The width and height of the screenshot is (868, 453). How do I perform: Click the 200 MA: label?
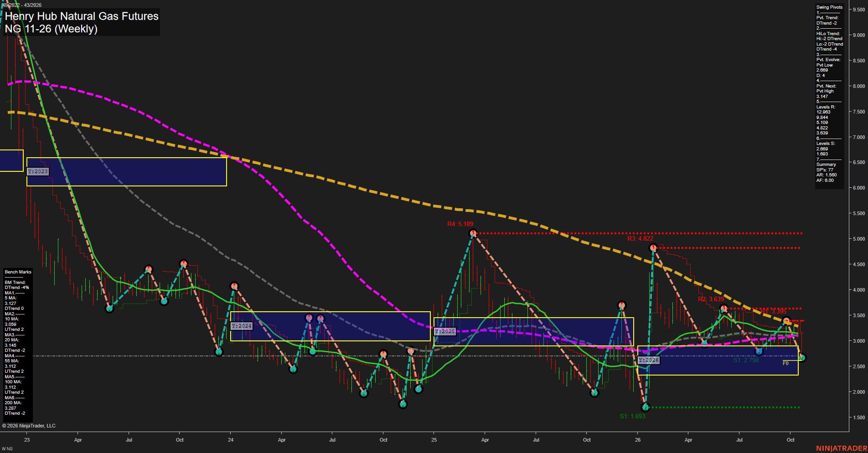13,403
